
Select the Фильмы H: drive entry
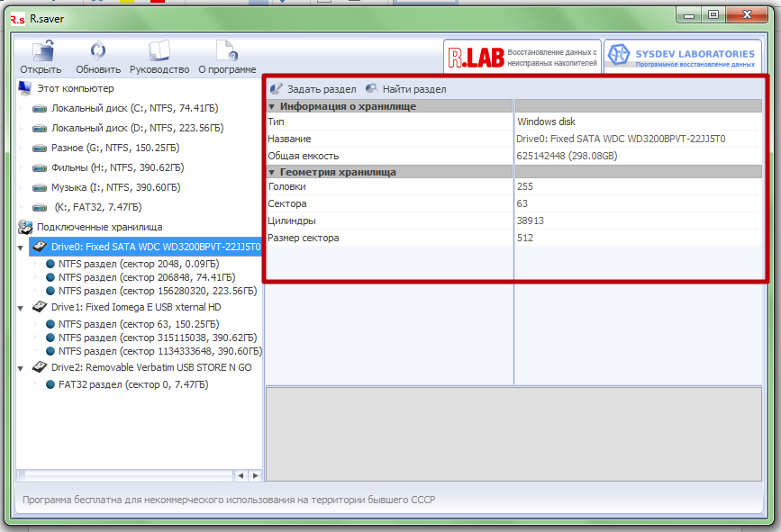point(117,167)
